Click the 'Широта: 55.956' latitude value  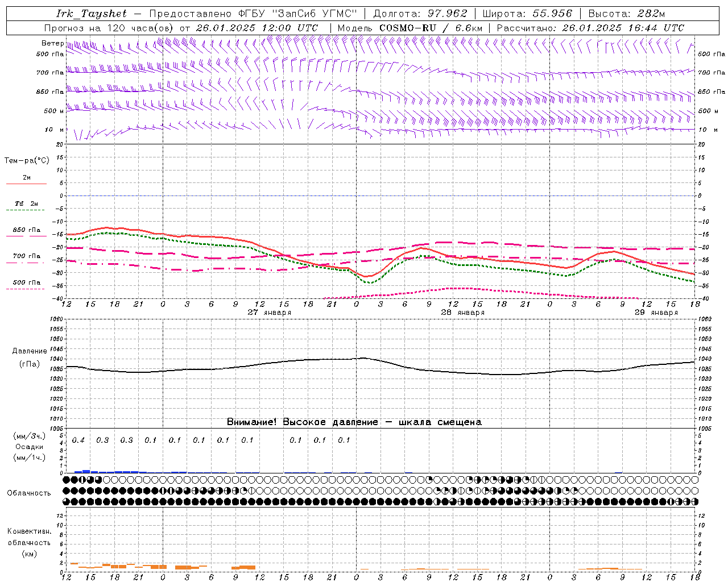pyautogui.click(x=527, y=14)
